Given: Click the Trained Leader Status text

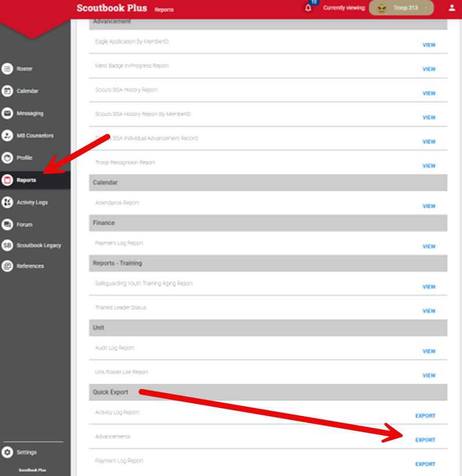Looking at the screenshot, I should point(121,308).
